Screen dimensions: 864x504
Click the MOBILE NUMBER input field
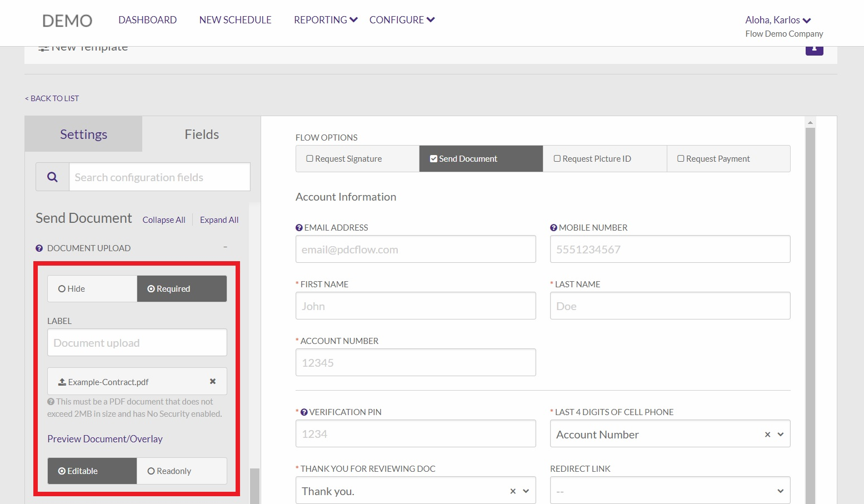tap(670, 249)
